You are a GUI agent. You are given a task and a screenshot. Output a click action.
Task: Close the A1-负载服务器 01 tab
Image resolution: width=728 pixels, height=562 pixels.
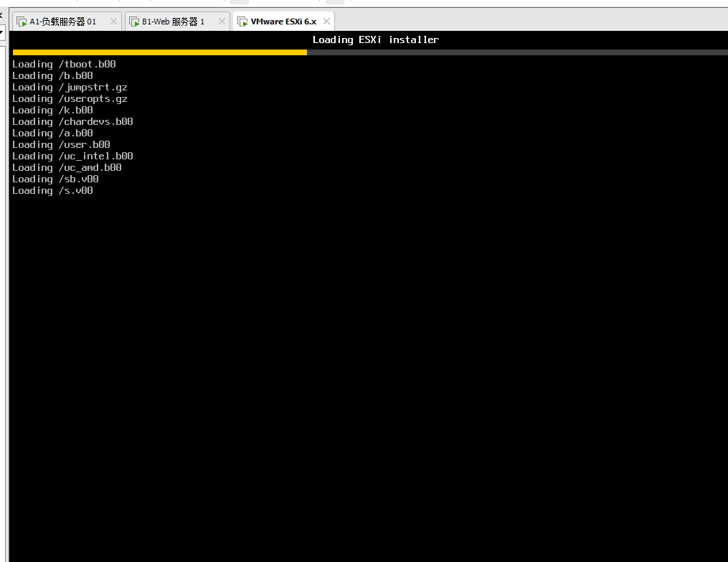pyautogui.click(x=113, y=21)
